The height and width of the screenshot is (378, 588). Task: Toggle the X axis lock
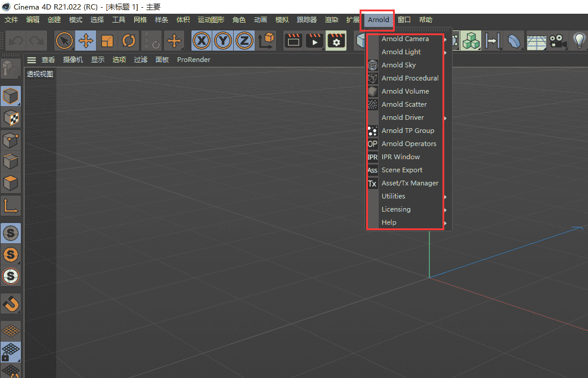tap(201, 41)
